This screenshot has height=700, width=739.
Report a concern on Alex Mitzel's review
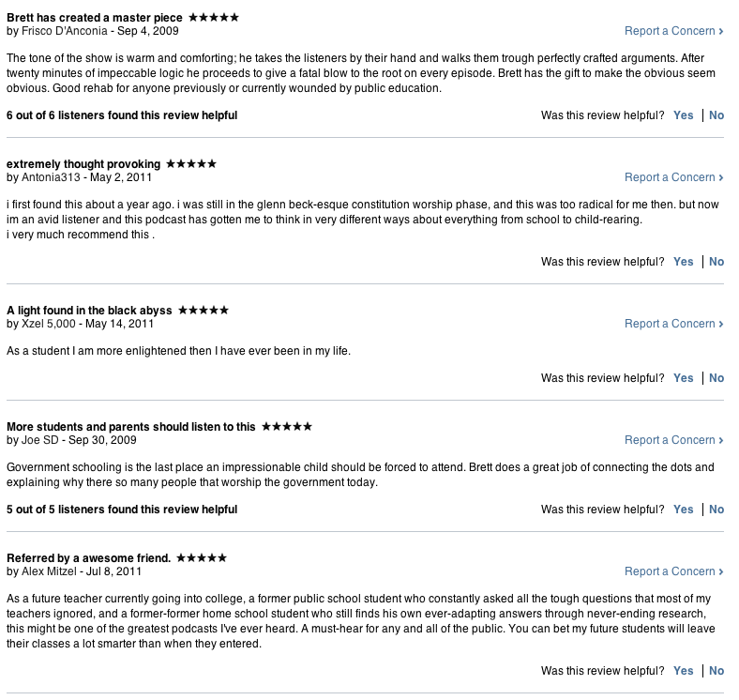[x=673, y=571]
